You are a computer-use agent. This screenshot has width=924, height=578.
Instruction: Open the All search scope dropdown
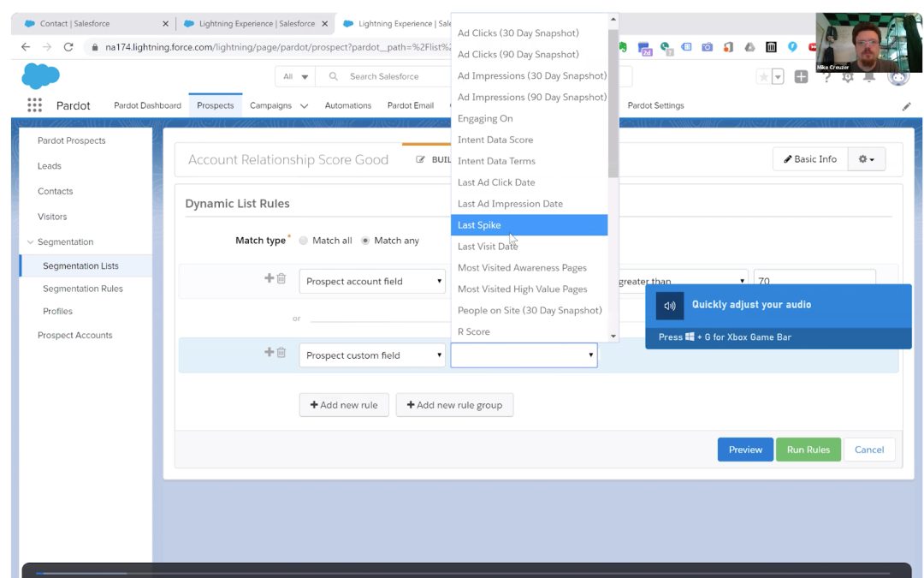click(295, 76)
